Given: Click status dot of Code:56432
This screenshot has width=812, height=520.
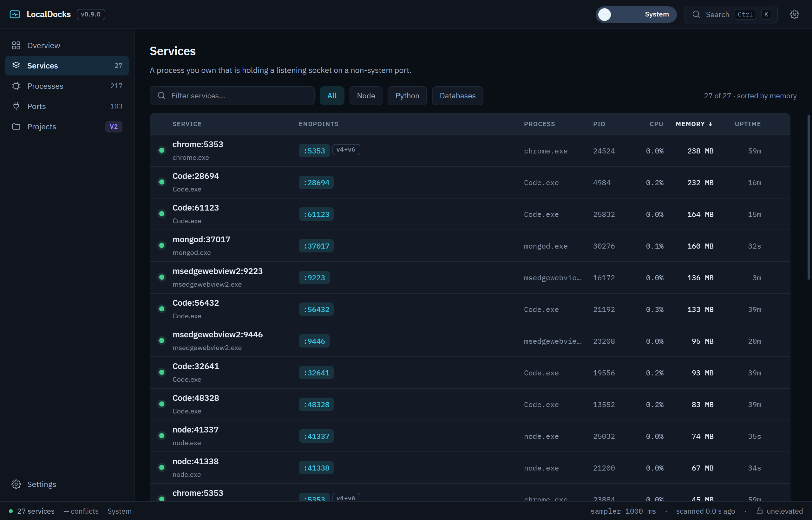Looking at the screenshot, I should point(162,309).
